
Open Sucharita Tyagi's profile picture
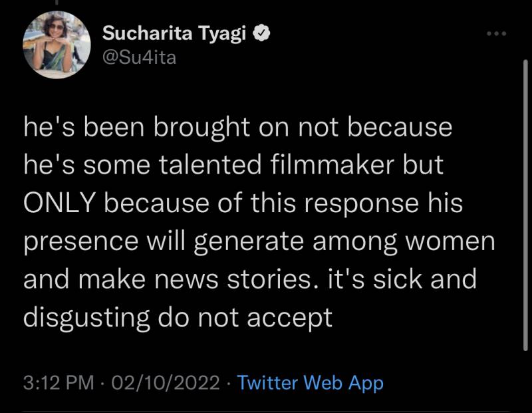coord(57,45)
